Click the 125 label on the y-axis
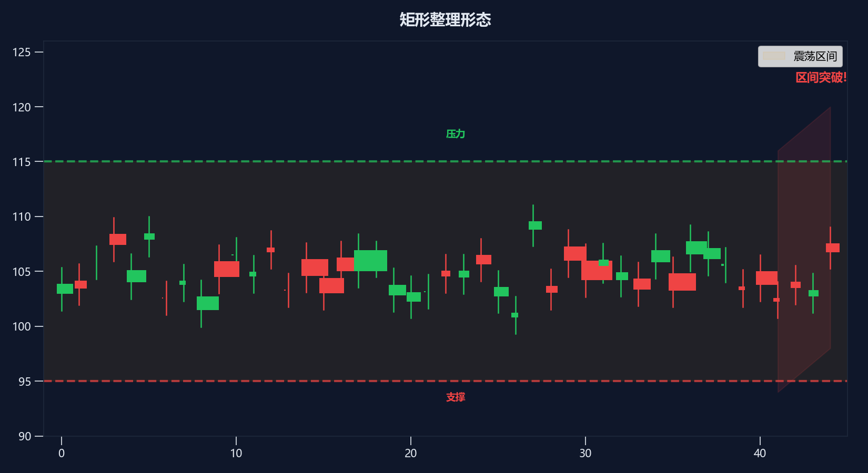 click(22, 52)
